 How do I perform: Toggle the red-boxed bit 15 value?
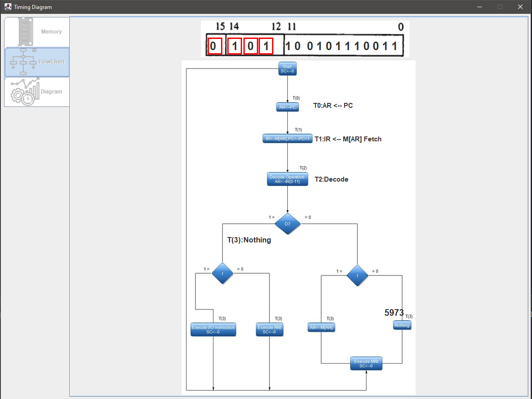(x=215, y=46)
